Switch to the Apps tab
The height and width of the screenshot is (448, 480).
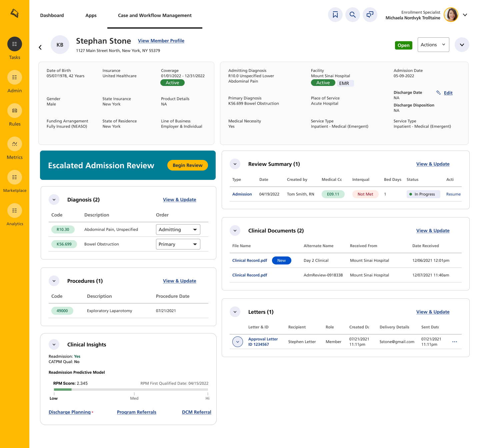[91, 15]
